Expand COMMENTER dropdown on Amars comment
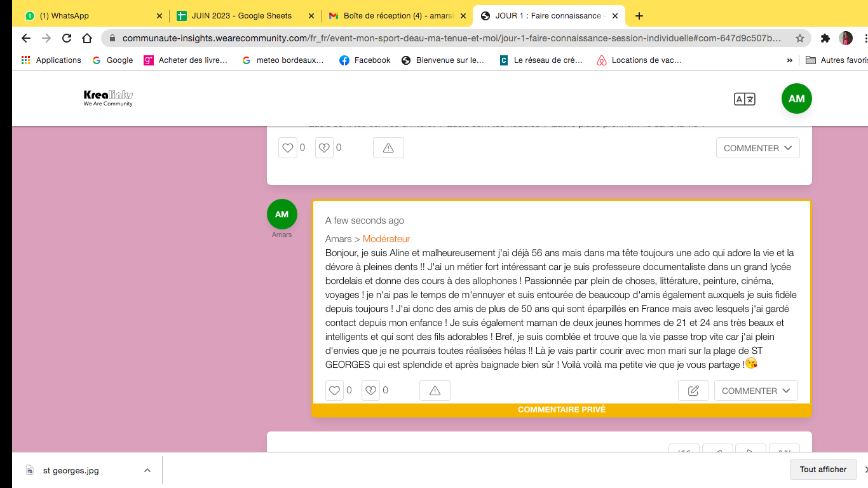 (756, 391)
